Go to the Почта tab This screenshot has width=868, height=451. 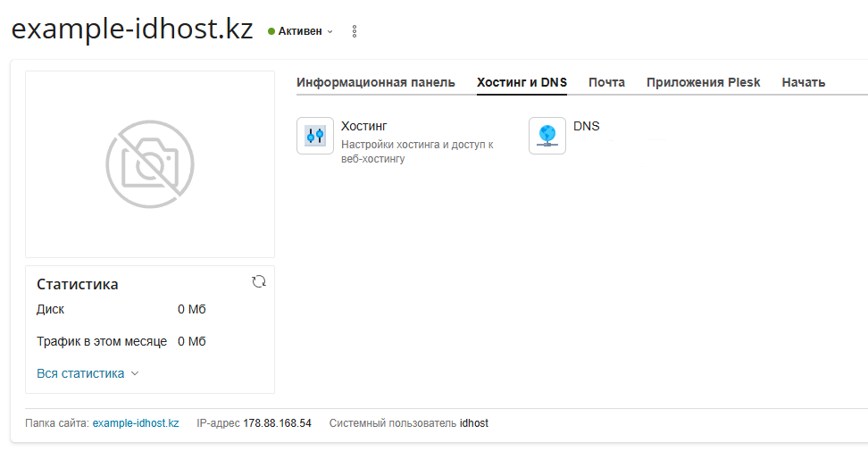pos(606,82)
